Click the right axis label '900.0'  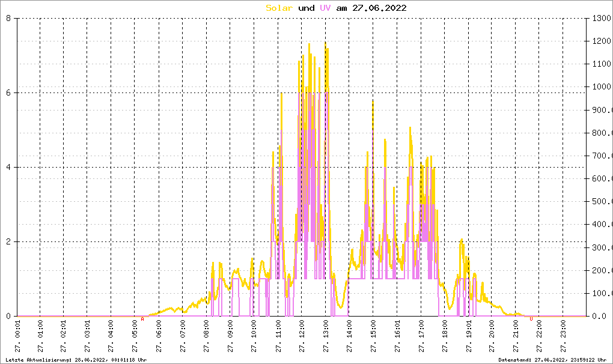[x=602, y=110]
